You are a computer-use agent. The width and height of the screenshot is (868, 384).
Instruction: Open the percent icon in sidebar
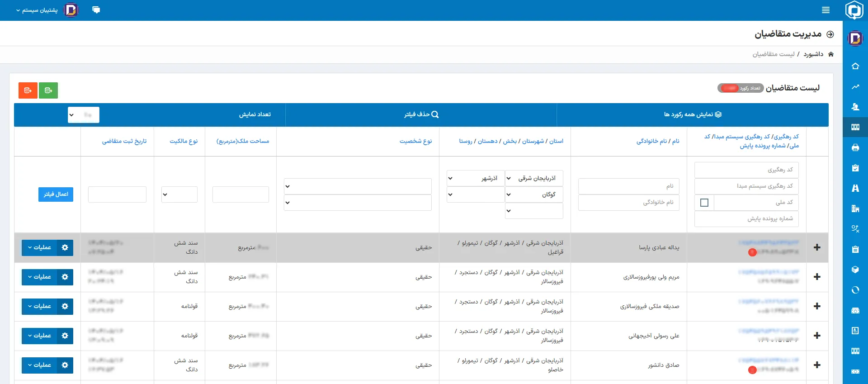pyautogui.click(x=855, y=229)
